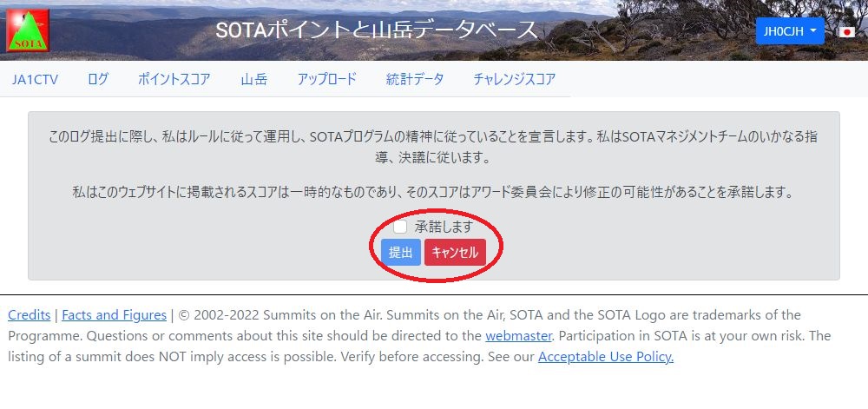Select the Japanese flag language icon
The width and height of the screenshot is (868, 409).
846,31
